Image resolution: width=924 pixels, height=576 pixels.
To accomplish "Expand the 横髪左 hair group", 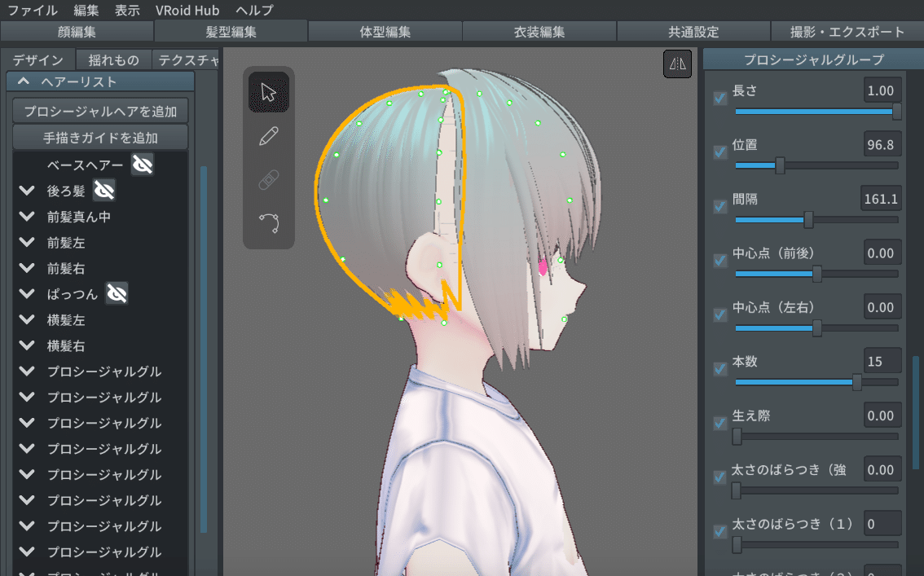I will [x=27, y=319].
